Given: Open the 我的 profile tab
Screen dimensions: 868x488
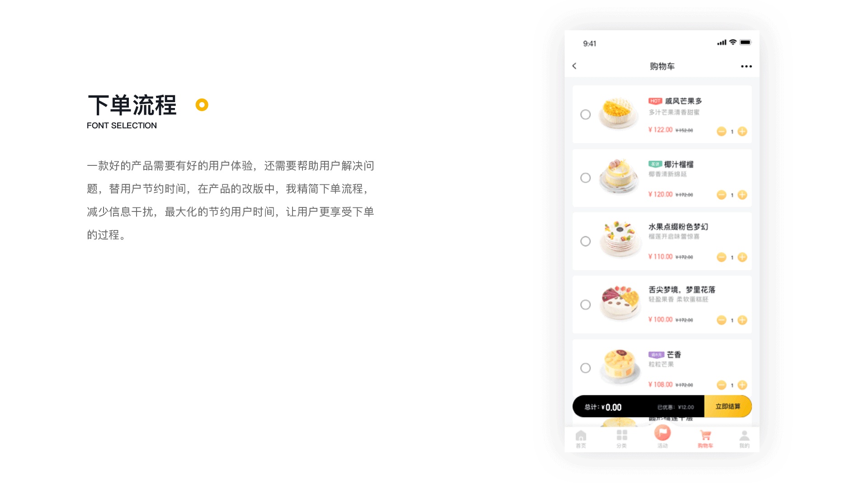Looking at the screenshot, I should coord(744,439).
